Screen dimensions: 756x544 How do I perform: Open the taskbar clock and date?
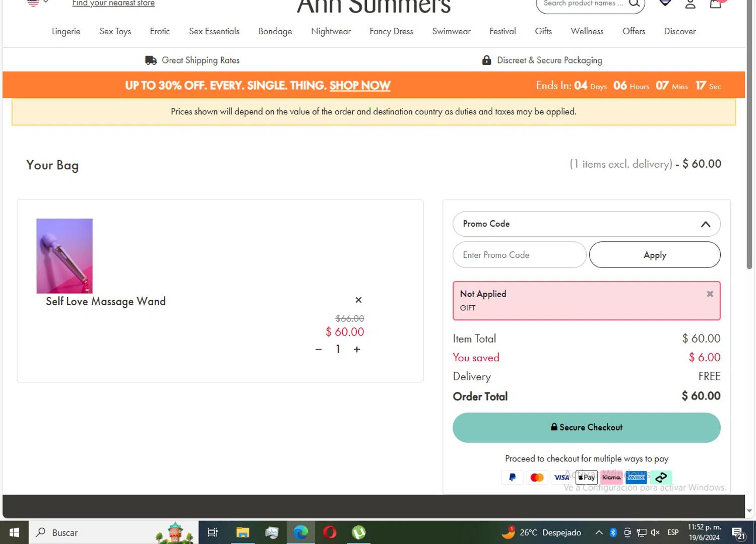(x=705, y=532)
